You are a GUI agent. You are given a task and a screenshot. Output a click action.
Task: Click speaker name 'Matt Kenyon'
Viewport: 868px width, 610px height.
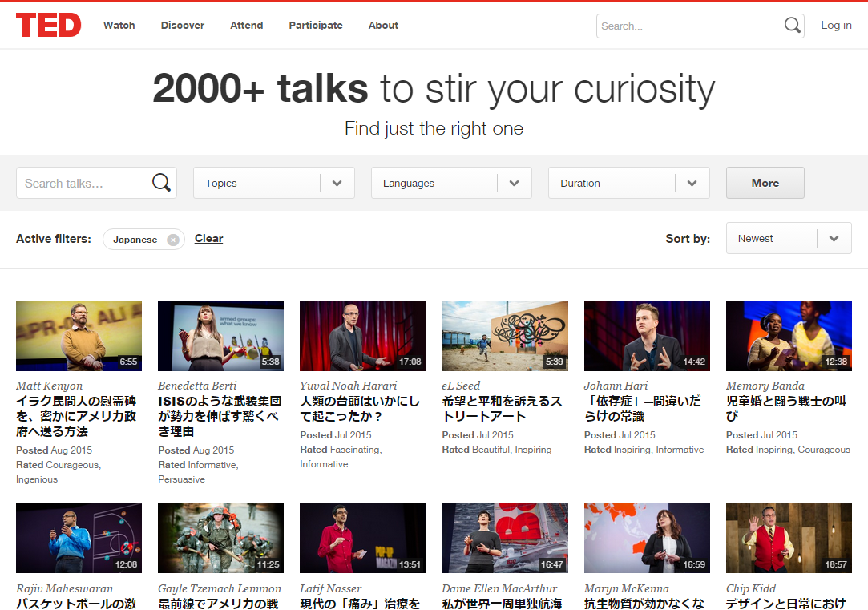pos(49,386)
